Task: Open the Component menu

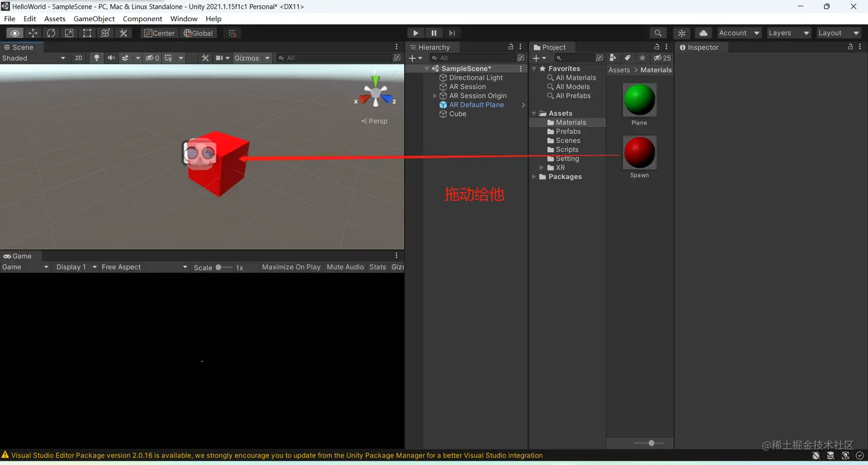Action: [142, 19]
